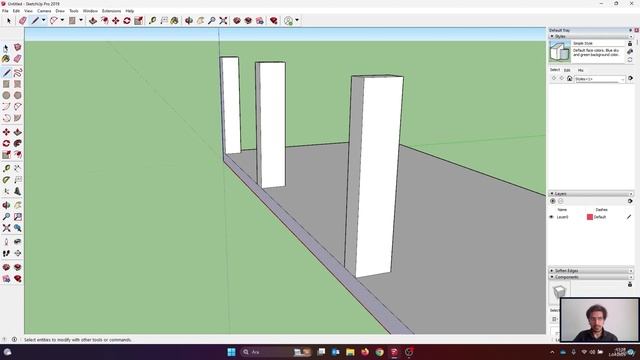Open the Shapes tool dropdown arrow
640x360 pixels.
click(x=80, y=20)
